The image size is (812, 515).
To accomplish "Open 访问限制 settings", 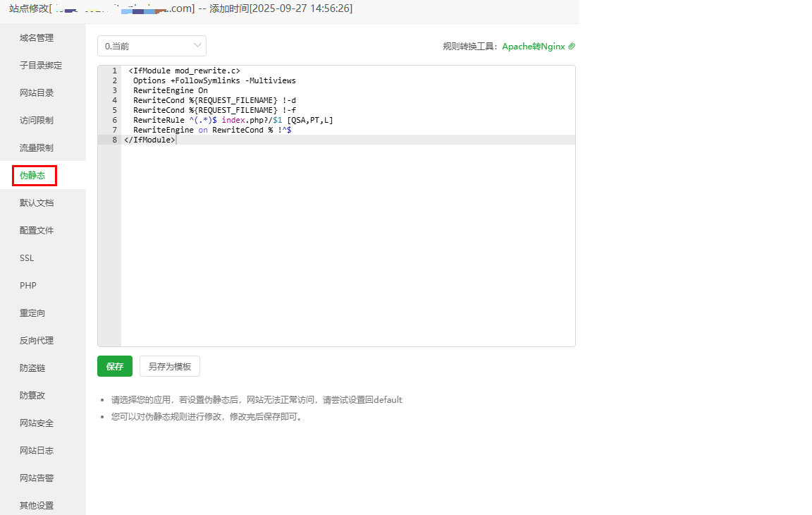I will 37,121.
